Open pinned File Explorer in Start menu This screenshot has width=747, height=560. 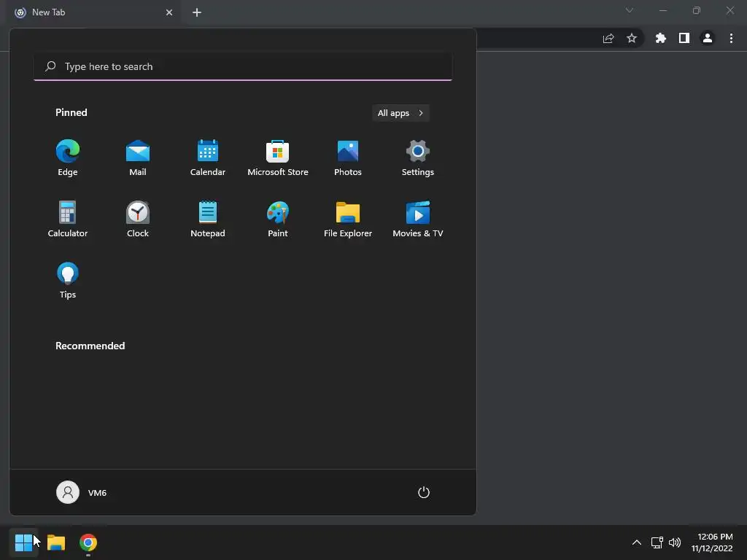[x=348, y=219]
